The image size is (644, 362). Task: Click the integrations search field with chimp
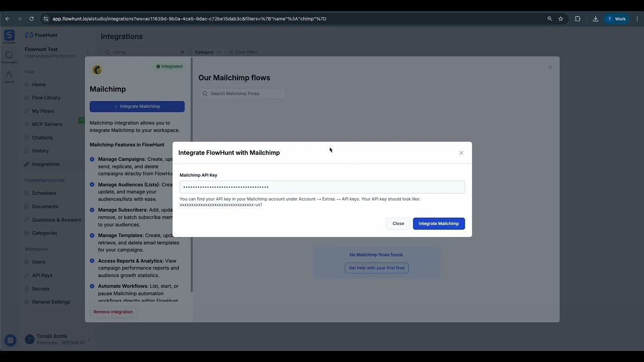[144, 52]
